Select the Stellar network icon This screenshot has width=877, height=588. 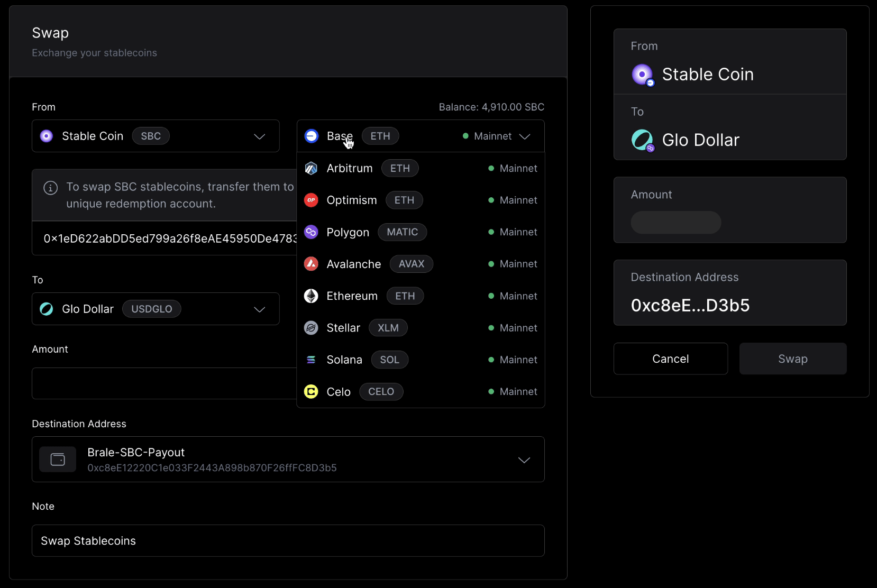tap(311, 328)
